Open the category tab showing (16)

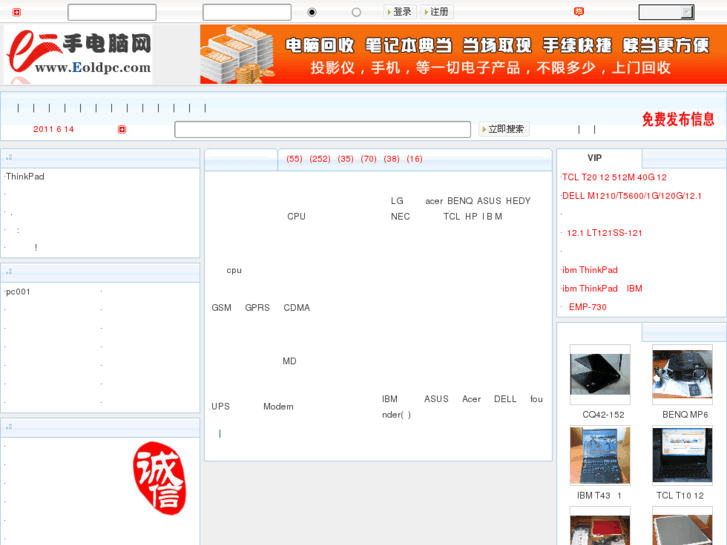point(415,159)
